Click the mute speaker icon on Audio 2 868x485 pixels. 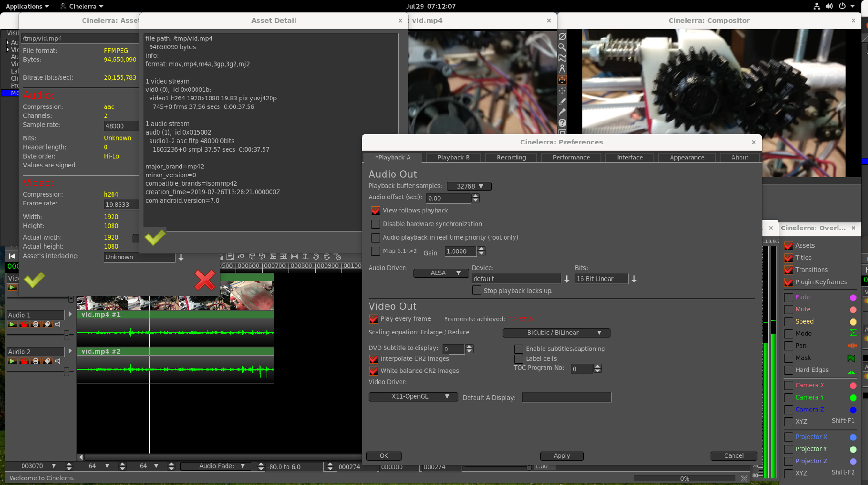tap(58, 361)
